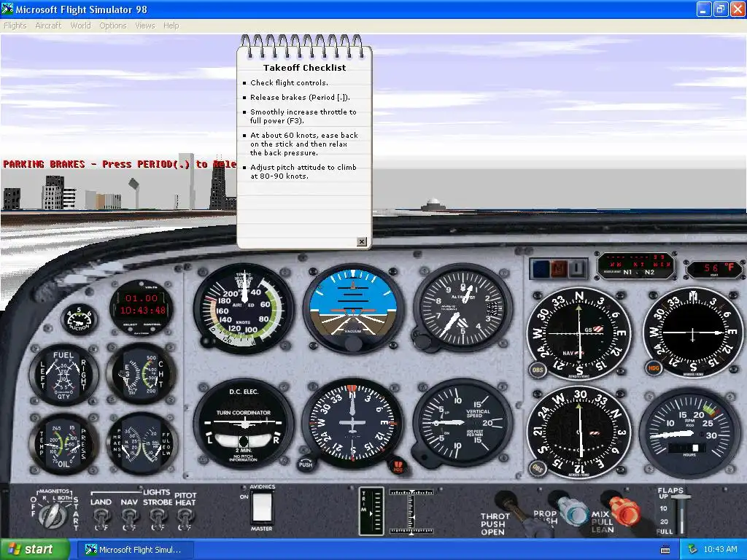Click the NAV2 VOR indicator
The width and height of the screenshot is (747, 560).
(578, 432)
